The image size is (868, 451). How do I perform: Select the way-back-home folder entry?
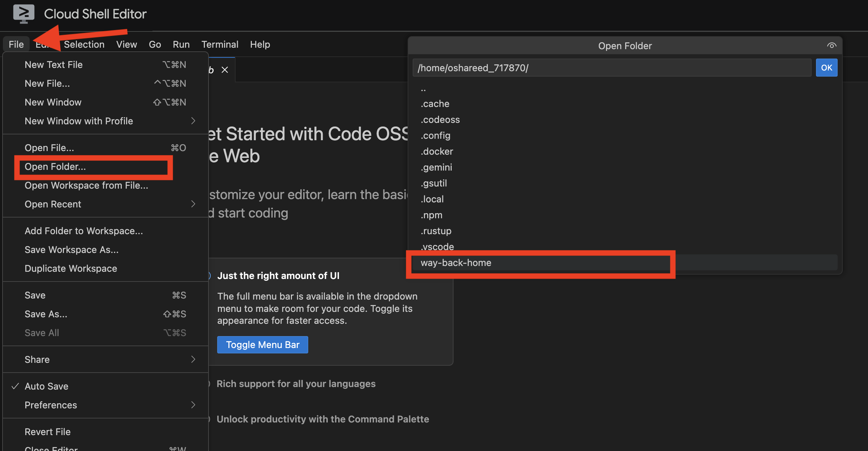(x=456, y=263)
